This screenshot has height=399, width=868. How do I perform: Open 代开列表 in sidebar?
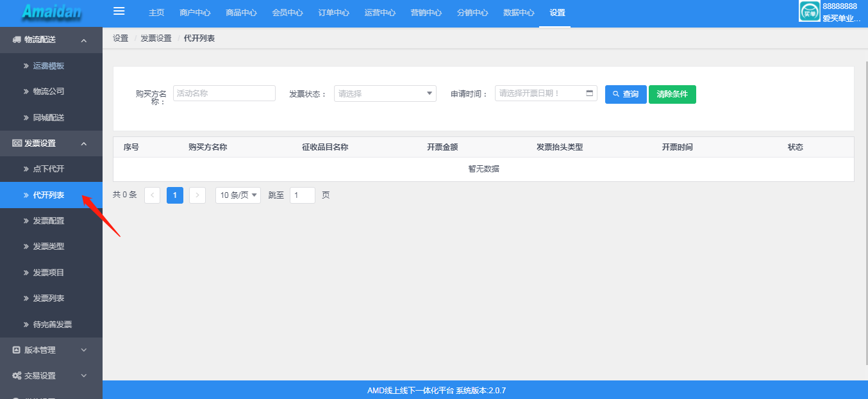51,195
